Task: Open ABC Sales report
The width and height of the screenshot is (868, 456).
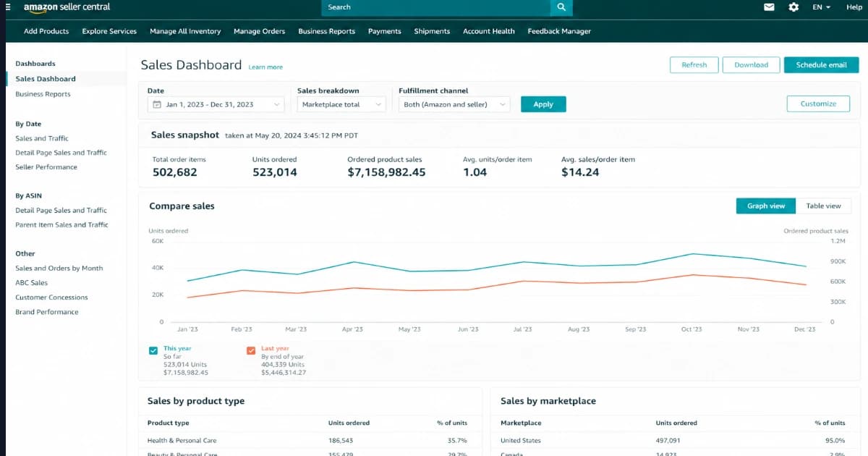Action: pos(31,283)
